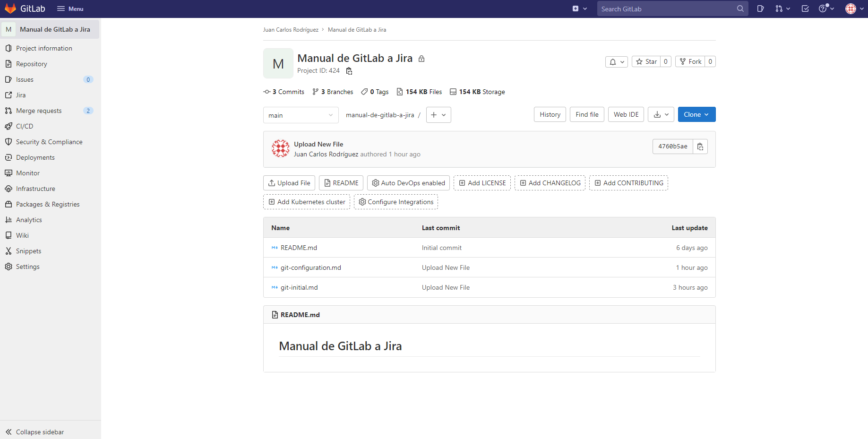Click Juan Carlos Rodríguez breadcrumb link
The width and height of the screenshot is (868, 439).
291,30
